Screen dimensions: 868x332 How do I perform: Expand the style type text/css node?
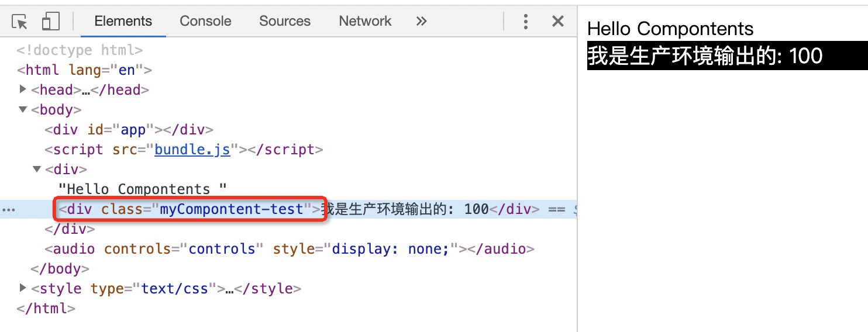[23, 288]
